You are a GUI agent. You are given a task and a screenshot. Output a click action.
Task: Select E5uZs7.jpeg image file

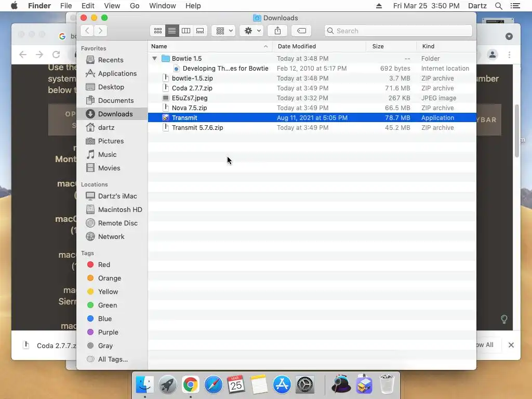[x=312, y=98]
